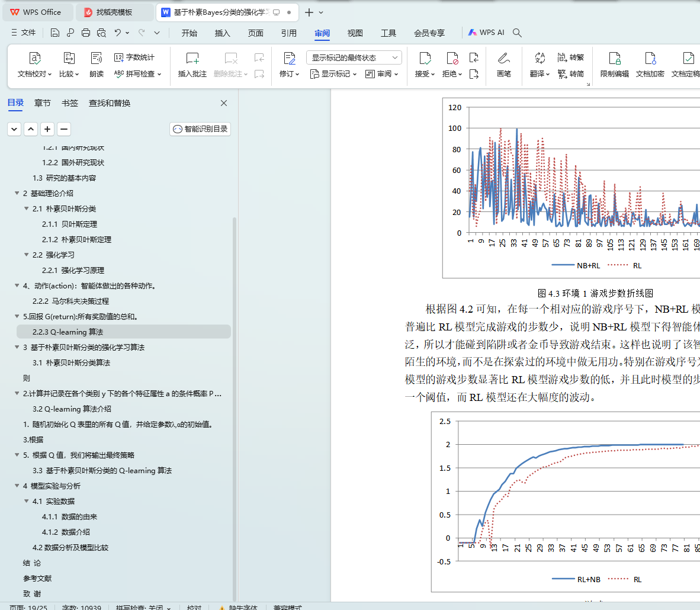Open the 书签 tab in the sidebar
700x610 pixels.
click(70, 103)
